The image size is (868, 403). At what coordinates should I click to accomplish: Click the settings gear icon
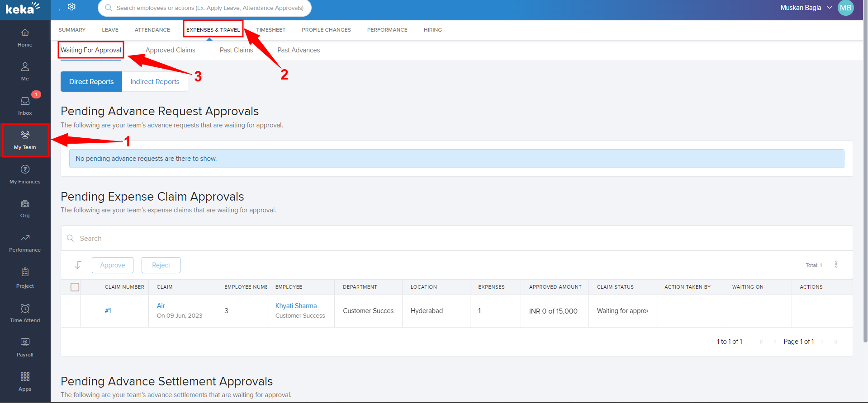71,7
